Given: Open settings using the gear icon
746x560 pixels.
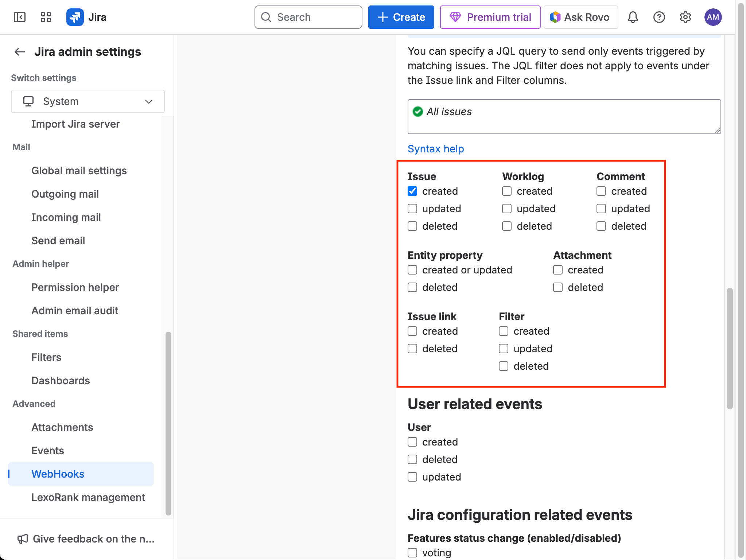Looking at the screenshot, I should tap(685, 17).
